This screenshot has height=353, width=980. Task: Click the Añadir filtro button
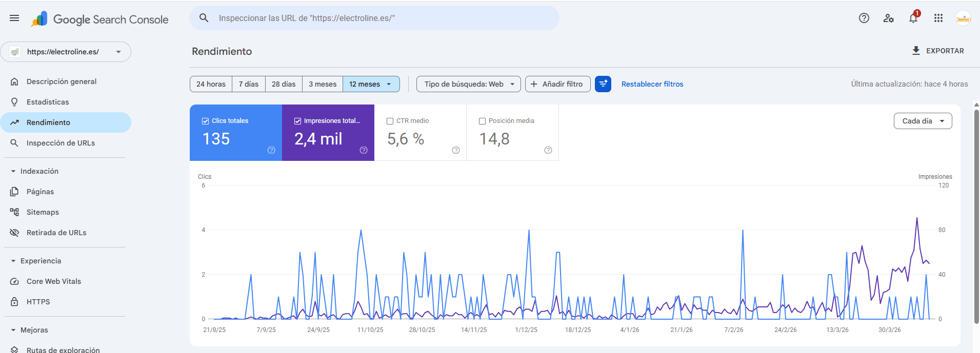pyautogui.click(x=558, y=84)
